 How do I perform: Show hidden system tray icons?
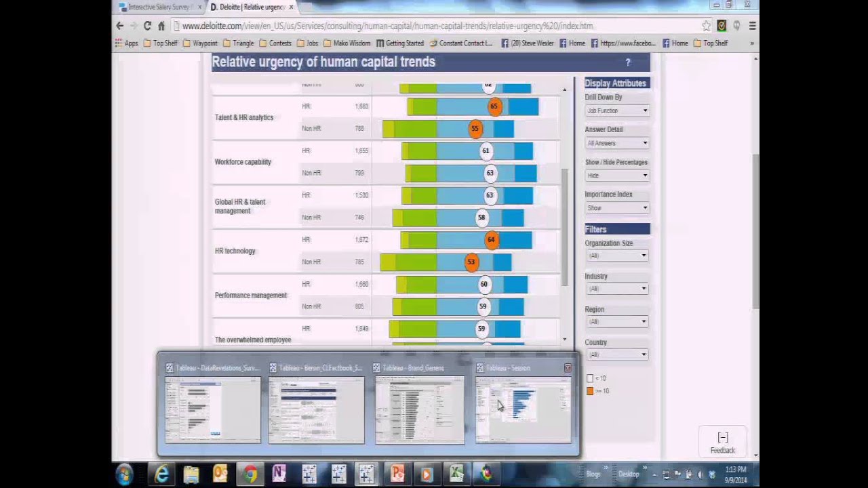[x=655, y=474]
